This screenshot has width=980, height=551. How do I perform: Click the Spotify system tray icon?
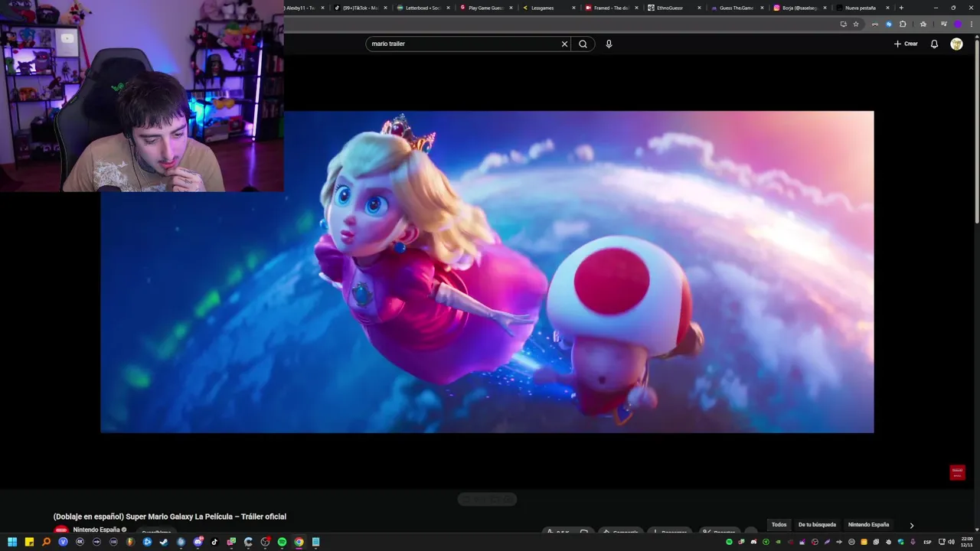pyautogui.click(x=729, y=542)
